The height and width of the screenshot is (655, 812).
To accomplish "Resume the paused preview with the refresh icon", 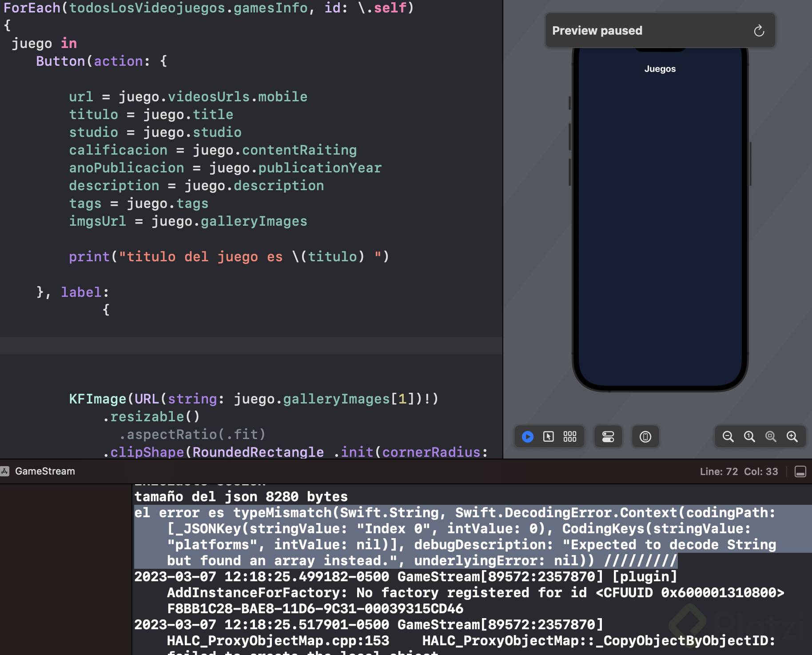I will tap(759, 31).
